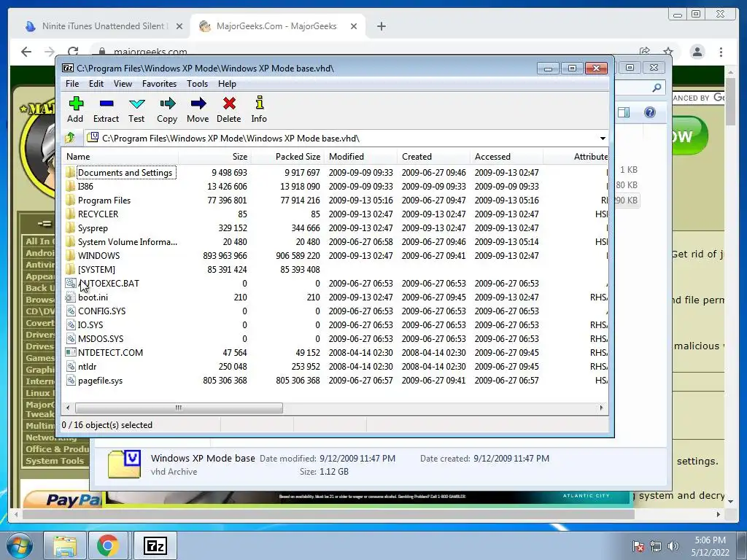The height and width of the screenshot is (560, 747).
Task: Select the [SYSTEM] folder row
Action: pyautogui.click(x=335, y=270)
